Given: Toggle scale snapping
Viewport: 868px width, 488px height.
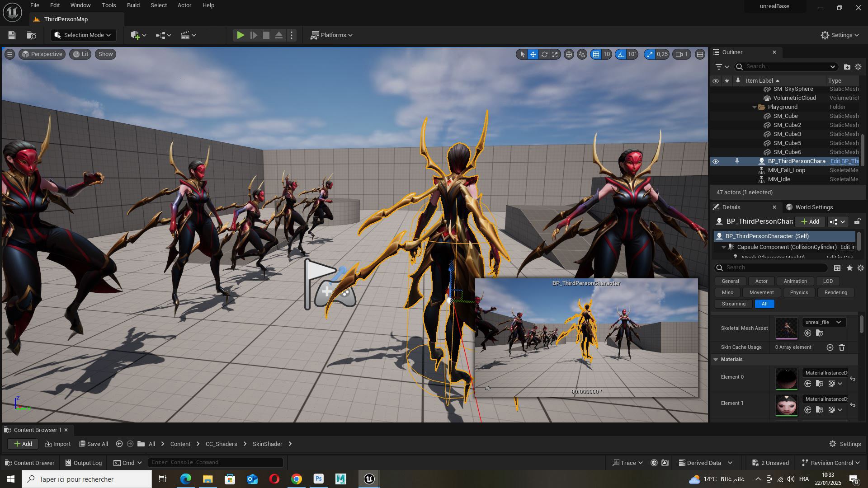Looking at the screenshot, I should (x=650, y=54).
